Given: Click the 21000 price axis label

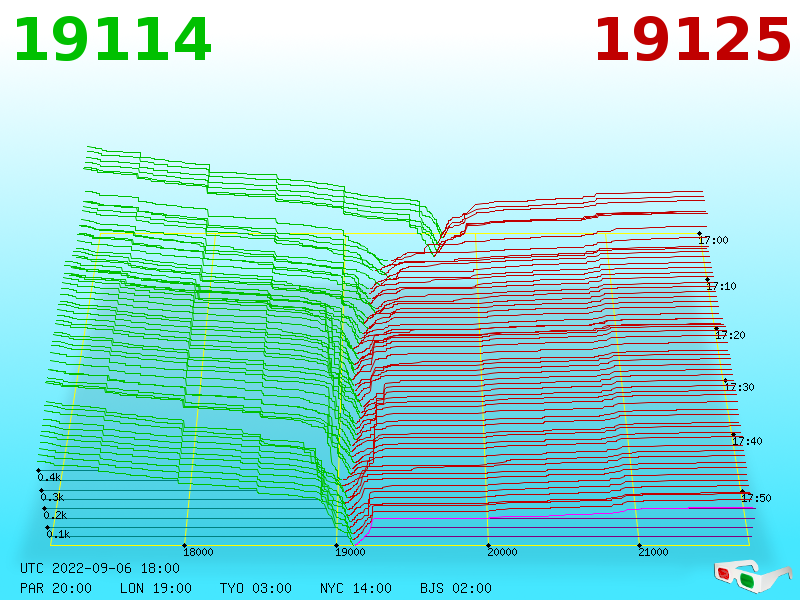Looking at the screenshot, I should tap(653, 552).
